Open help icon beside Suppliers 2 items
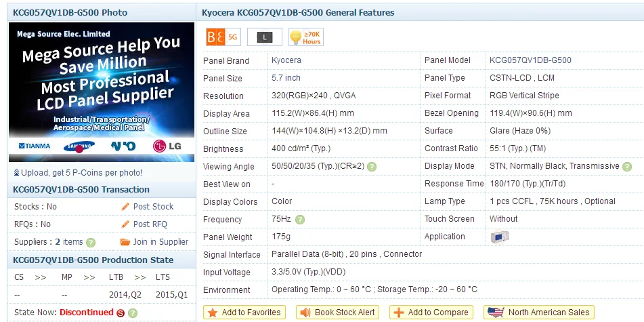This screenshot has width=644, height=322. click(x=91, y=243)
